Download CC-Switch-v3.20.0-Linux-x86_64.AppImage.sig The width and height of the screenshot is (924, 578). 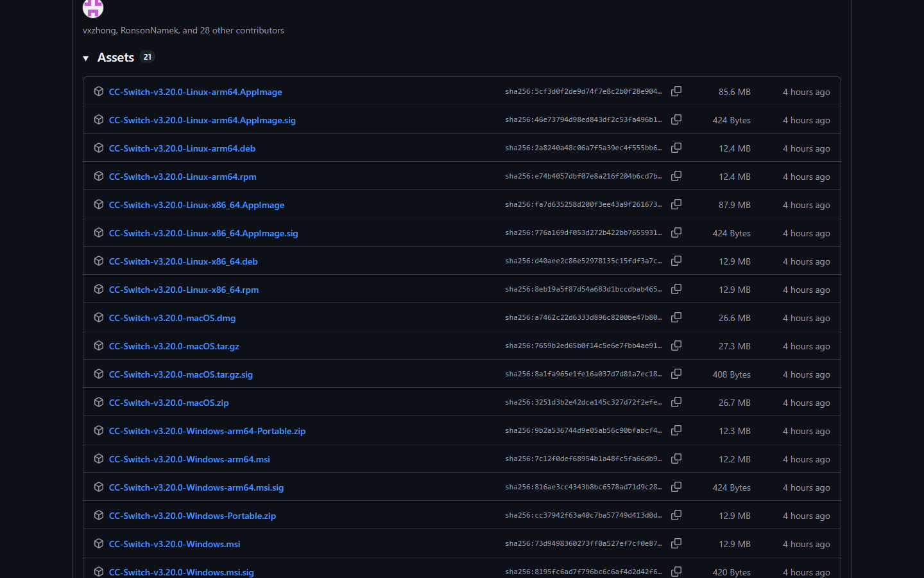point(203,233)
